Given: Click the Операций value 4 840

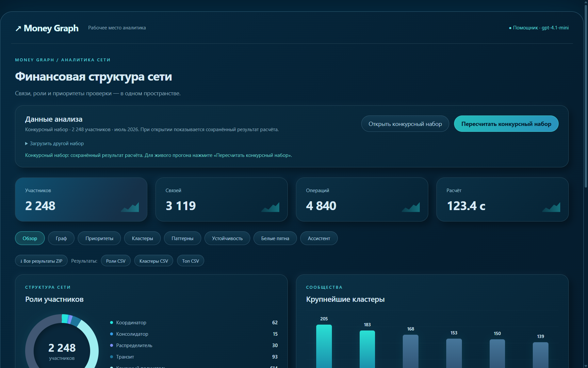Looking at the screenshot, I should 321,206.
